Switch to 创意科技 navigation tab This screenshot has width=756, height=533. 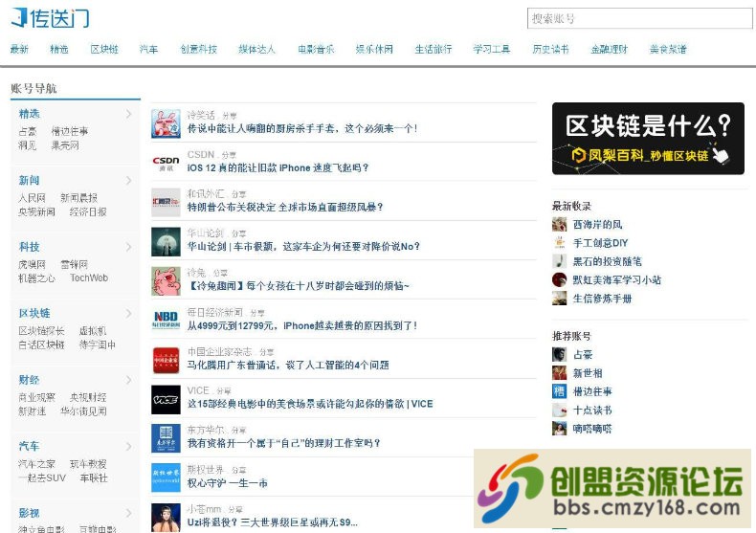[199, 49]
